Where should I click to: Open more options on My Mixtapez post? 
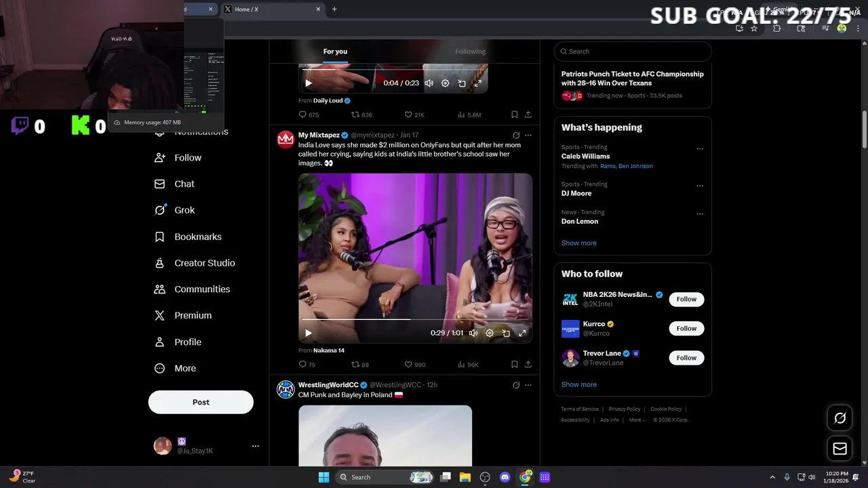[528, 136]
